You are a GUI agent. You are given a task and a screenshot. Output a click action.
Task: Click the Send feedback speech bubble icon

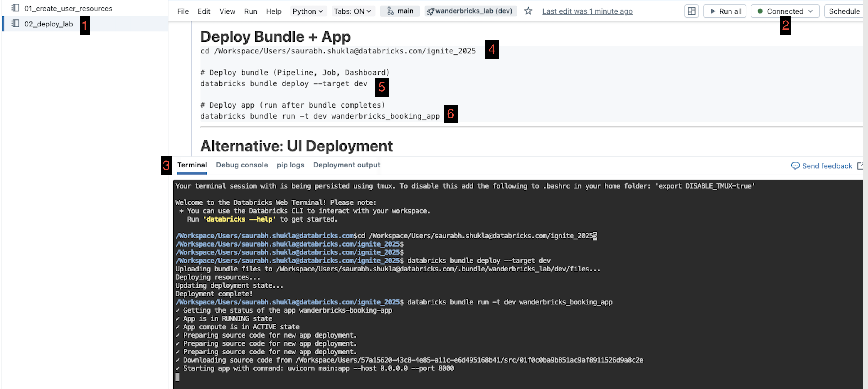[795, 165]
